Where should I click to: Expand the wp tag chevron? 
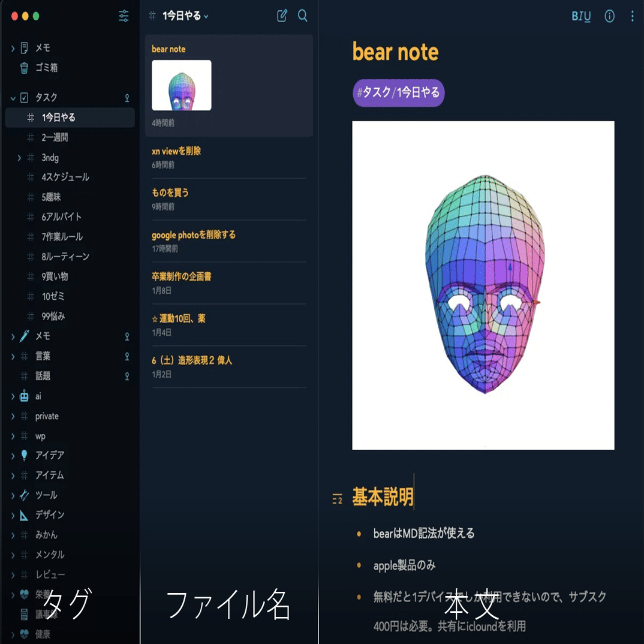pos(13,436)
